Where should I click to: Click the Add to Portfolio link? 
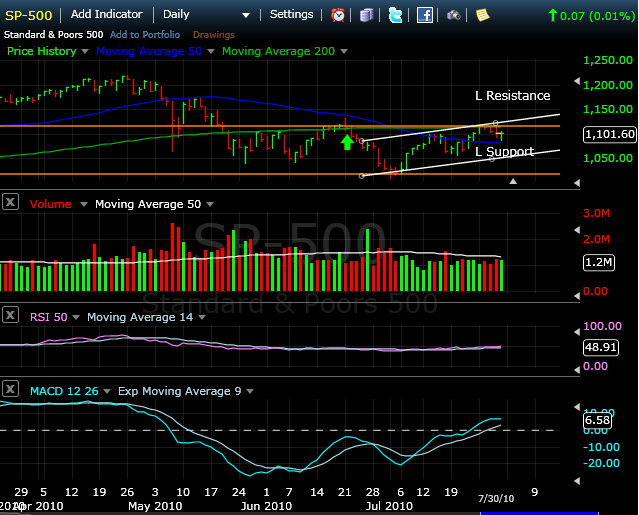[x=145, y=35]
